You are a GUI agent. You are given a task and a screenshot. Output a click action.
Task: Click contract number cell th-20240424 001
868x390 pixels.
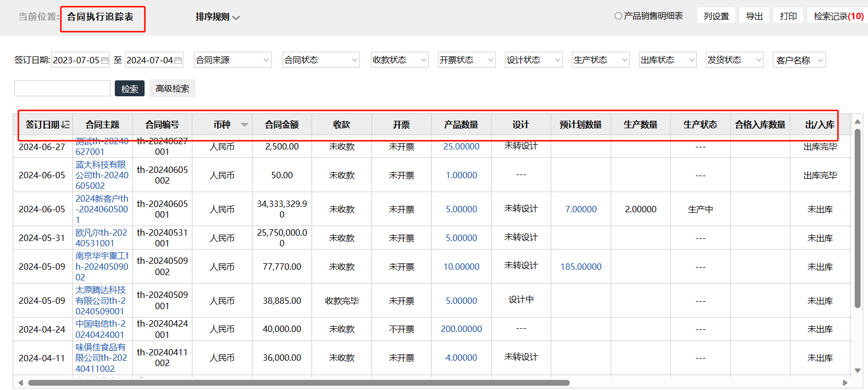coord(162,329)
